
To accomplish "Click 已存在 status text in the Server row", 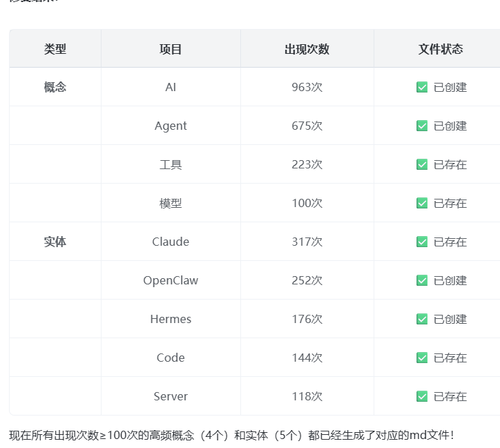I will [450, 396].
